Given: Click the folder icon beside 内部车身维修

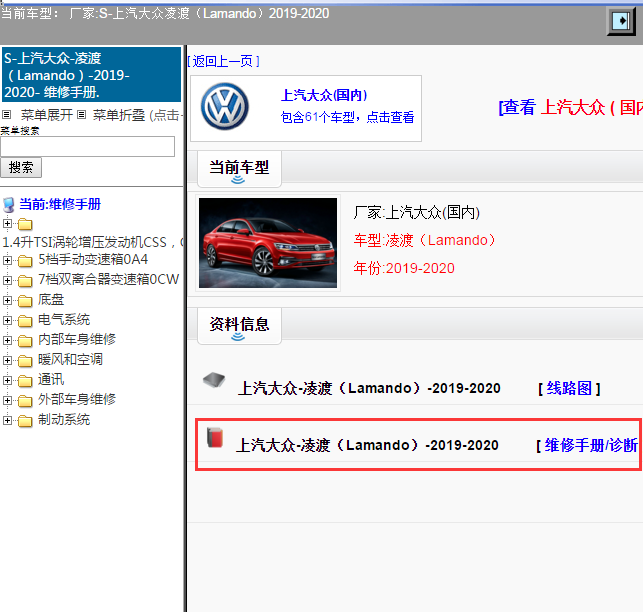Looking at the screenshot, I should (x=25, y=340).
